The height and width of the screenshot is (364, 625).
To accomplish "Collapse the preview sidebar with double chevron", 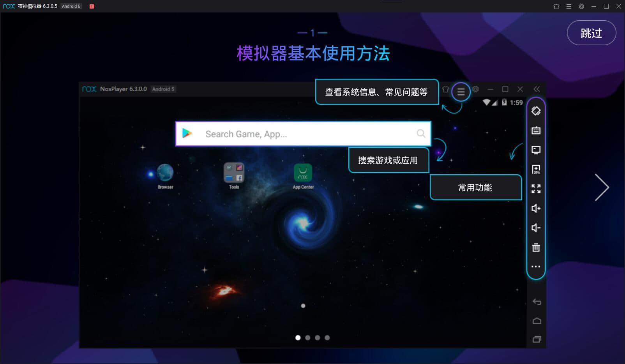I will point(537,89).
